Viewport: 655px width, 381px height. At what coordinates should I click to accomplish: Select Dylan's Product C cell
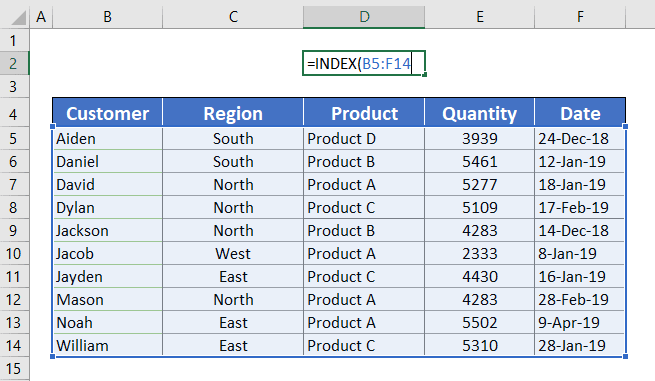[x=364, y=208]
